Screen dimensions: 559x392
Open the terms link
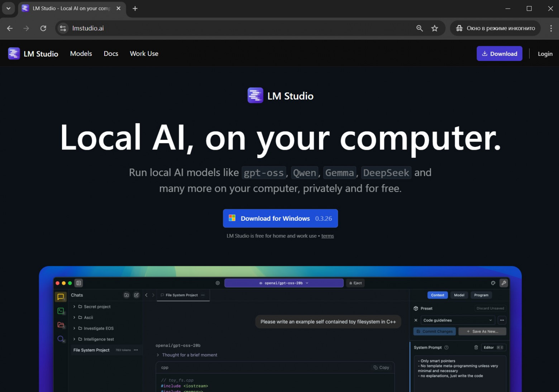point(328,236)
